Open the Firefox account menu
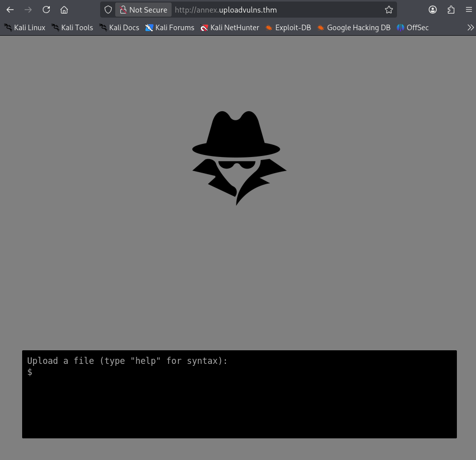Viewport: 476px width, 460px height. pos(433,10)
